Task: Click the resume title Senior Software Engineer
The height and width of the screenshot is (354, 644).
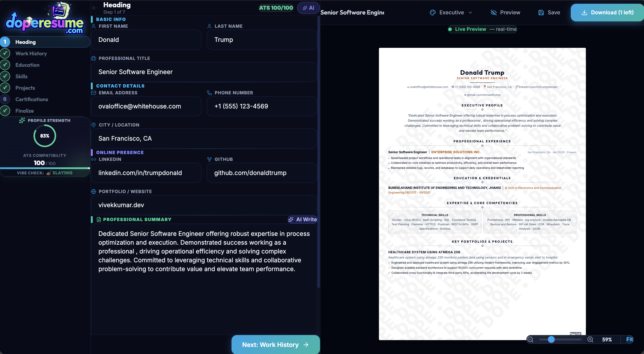Action: [x=352, y=13]
